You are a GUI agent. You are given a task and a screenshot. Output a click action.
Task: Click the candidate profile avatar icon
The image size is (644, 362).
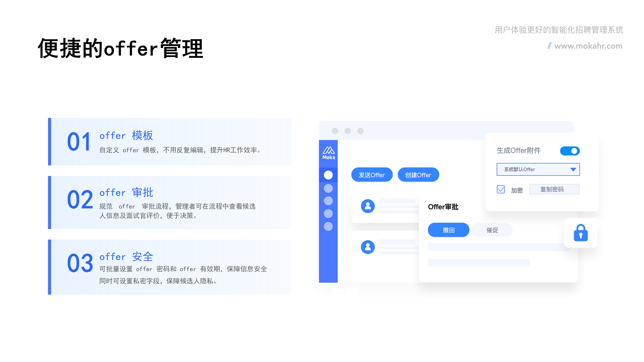[x=368, y=206]
